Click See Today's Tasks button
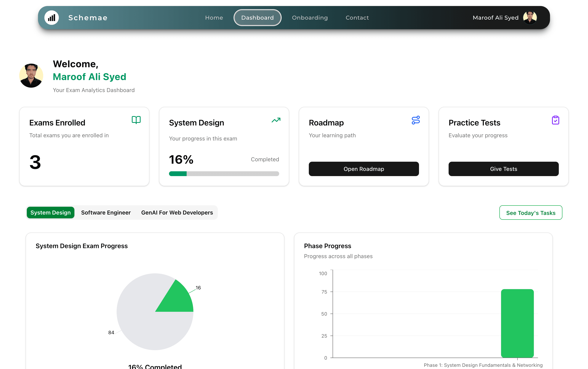The width and height of the screenshot is (588, 369). 531,213
